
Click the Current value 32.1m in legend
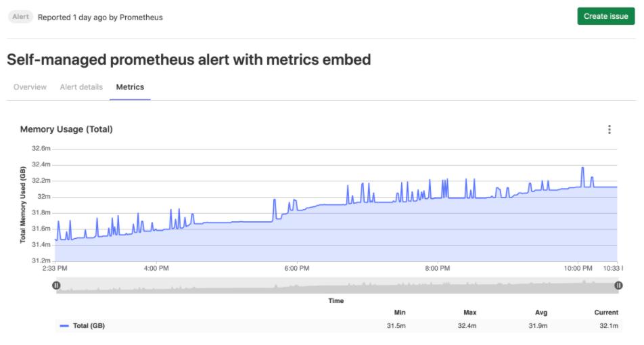point(607,326)
